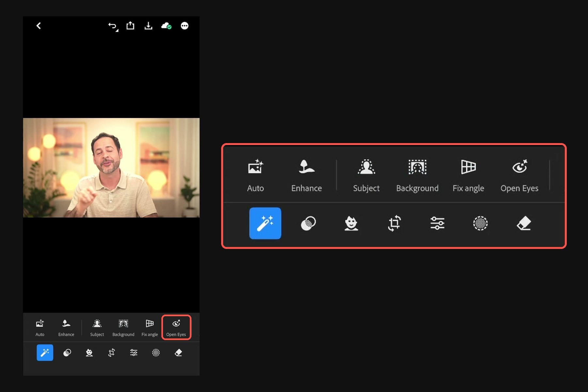Select the dotted circle blur tool on phone

click(156, 353)
